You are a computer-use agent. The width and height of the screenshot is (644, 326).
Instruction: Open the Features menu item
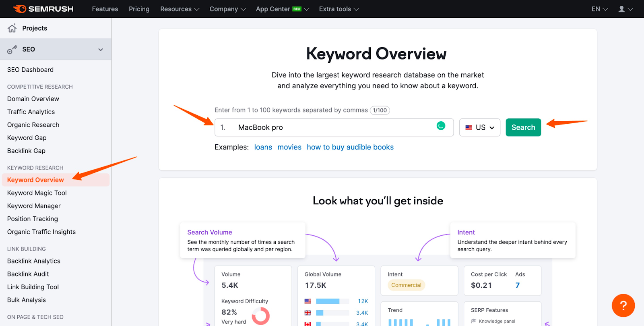[x=105, y=9]
